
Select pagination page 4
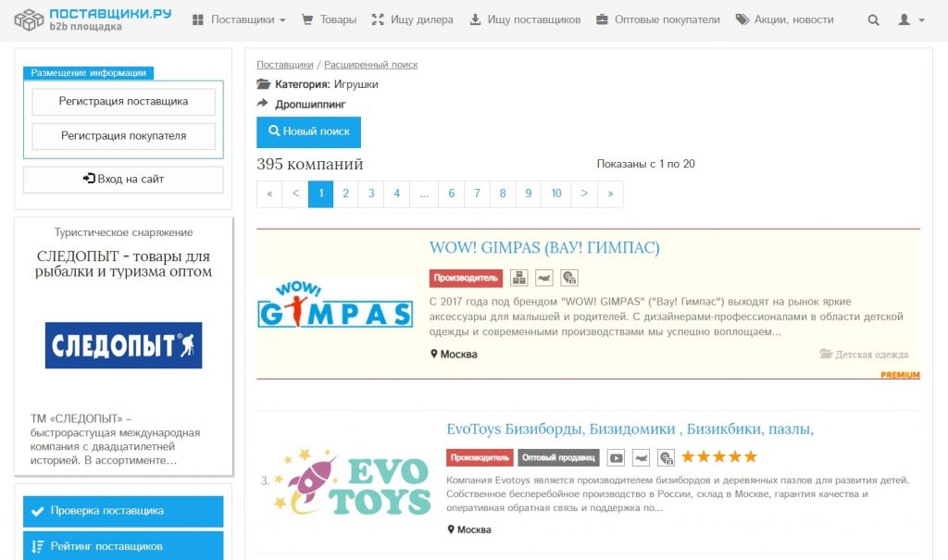tap(396, 194)
